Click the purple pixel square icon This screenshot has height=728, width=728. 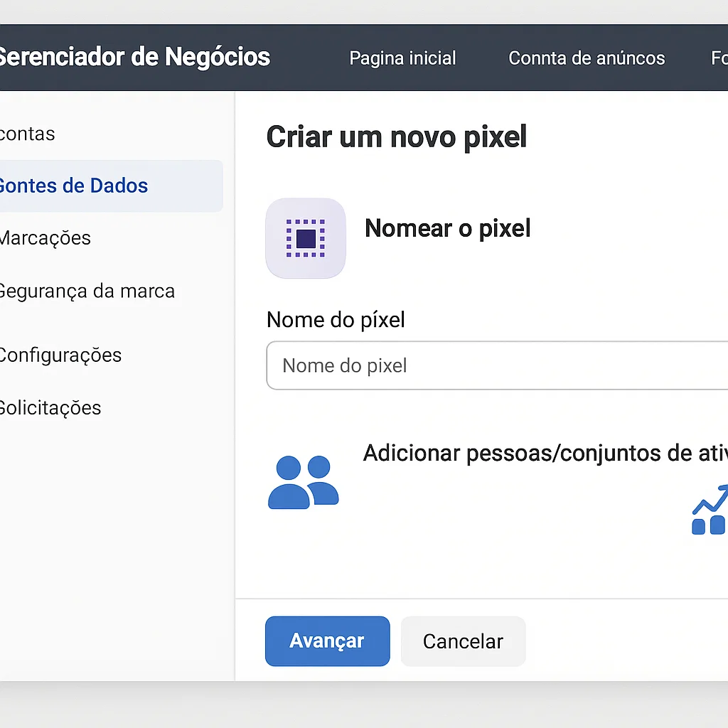306,238
